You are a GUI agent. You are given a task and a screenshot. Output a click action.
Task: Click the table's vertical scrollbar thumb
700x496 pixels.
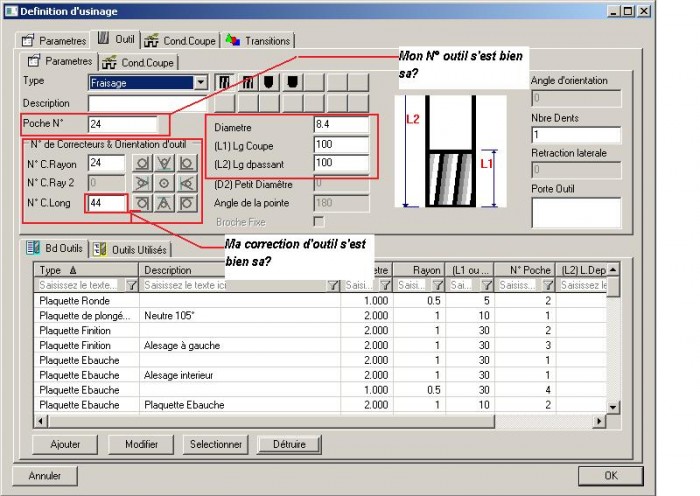point(613,287)
